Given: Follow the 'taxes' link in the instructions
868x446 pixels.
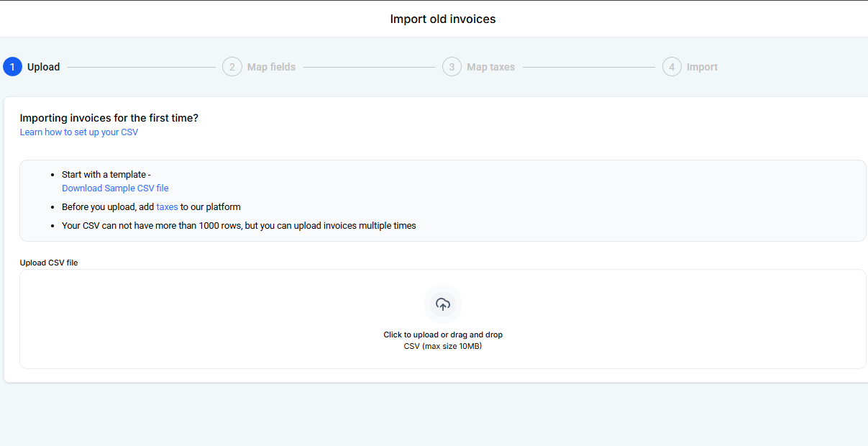Looking at the screenshot, I should (167, 207).
